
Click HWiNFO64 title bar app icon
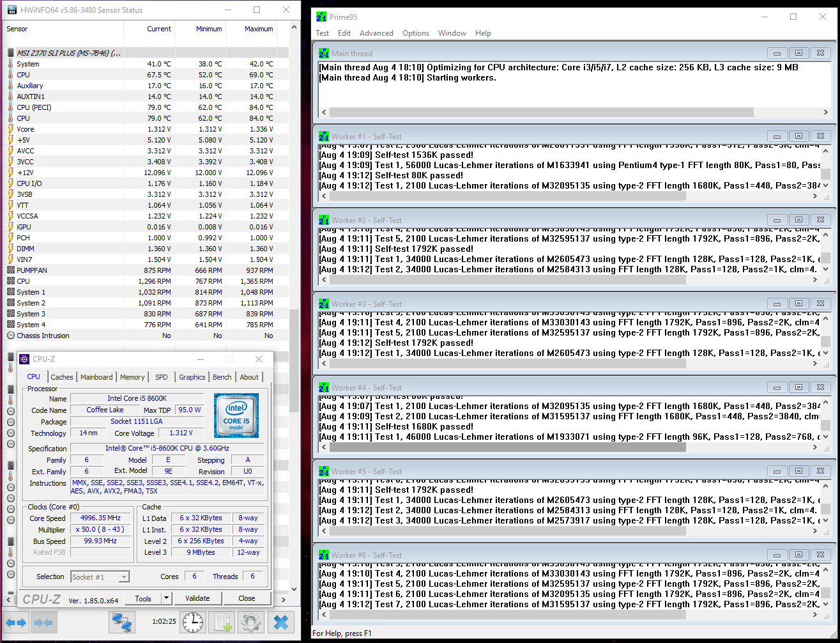[x=11, y=10]
